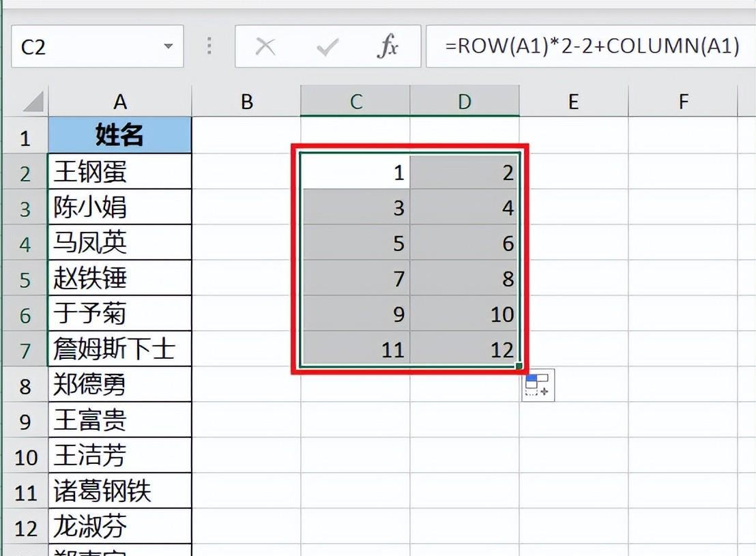Viewport: 756px width, 556px height.
Task: Click the Select All corner triangle
Action: (x=33, y=101)
